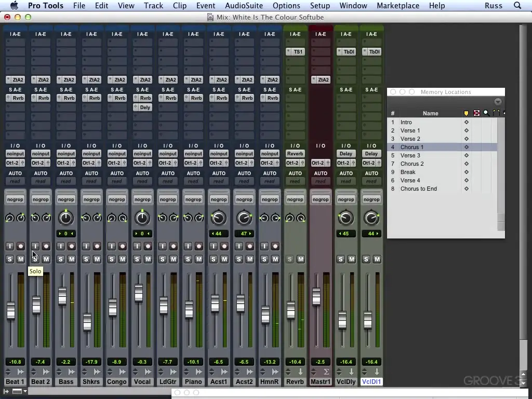Viewport: 532px width, 399px height.
Task: Select the Chorus 1 memory location
Action: (442, 147)
